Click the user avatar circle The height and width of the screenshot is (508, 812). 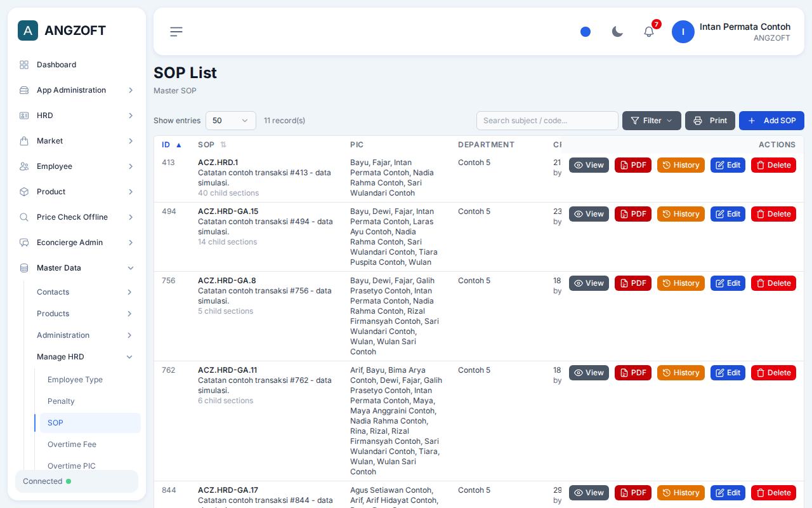[683, 32]
